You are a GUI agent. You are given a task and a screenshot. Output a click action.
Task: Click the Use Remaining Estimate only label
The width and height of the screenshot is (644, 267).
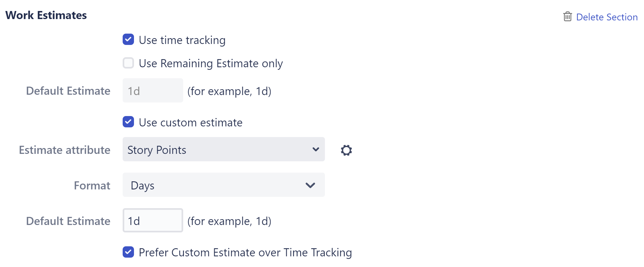pyautogui.click(x=211, y=63)
